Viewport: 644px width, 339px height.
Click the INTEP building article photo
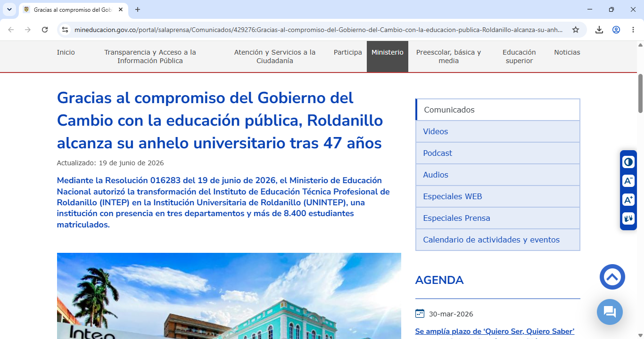[229, 296]
